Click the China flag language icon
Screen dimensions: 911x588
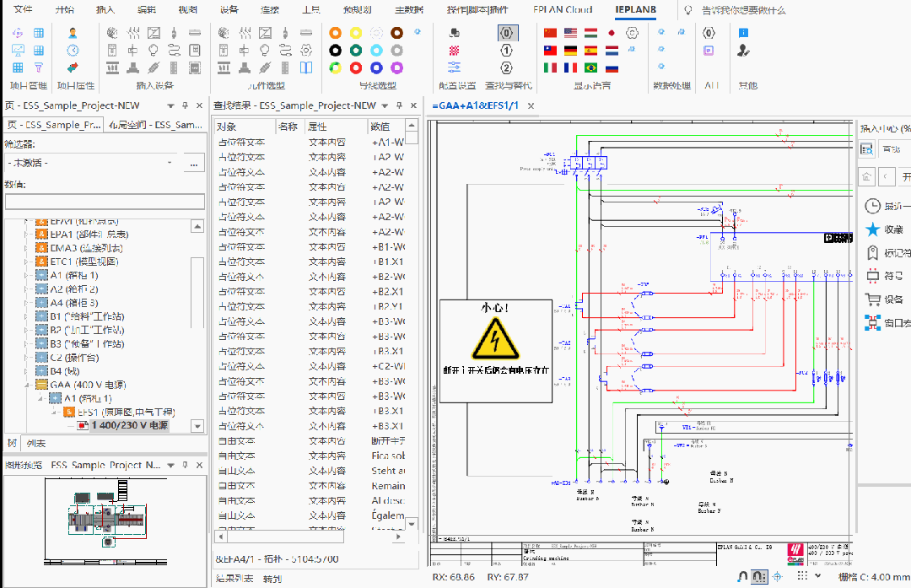click(551, 33)
